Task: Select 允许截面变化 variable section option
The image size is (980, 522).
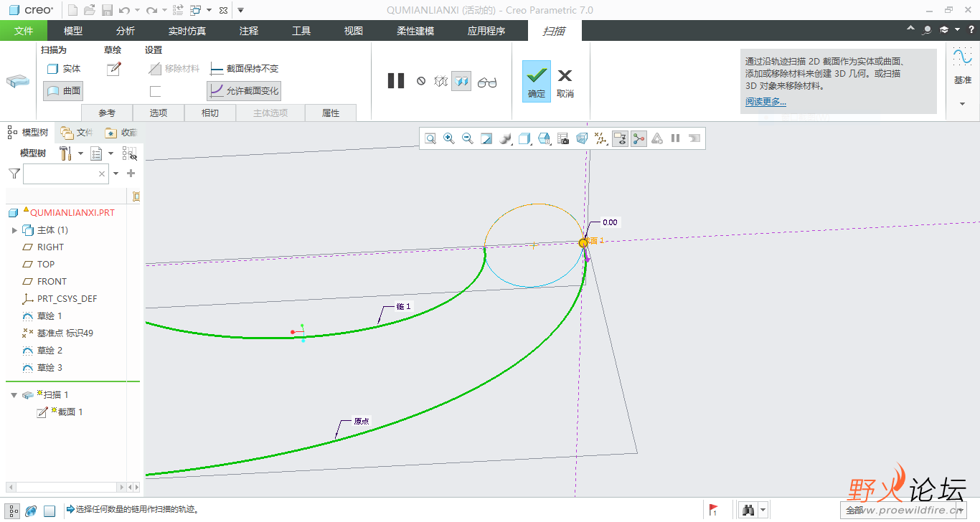Action: (x=244, y=91)
